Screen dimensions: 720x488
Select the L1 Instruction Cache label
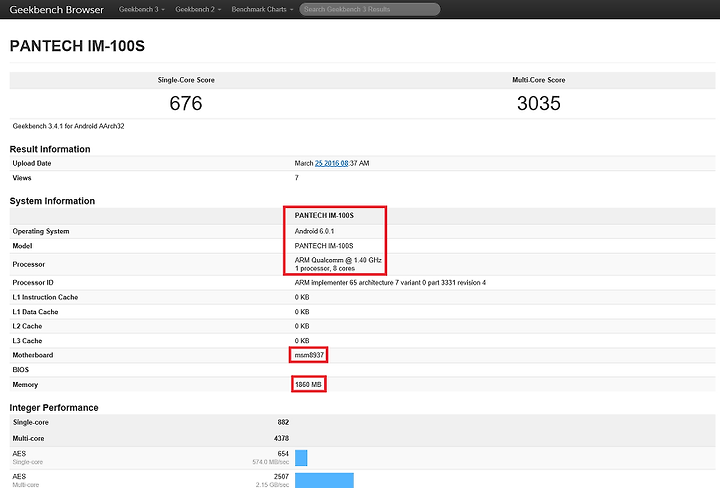[45, 297]
